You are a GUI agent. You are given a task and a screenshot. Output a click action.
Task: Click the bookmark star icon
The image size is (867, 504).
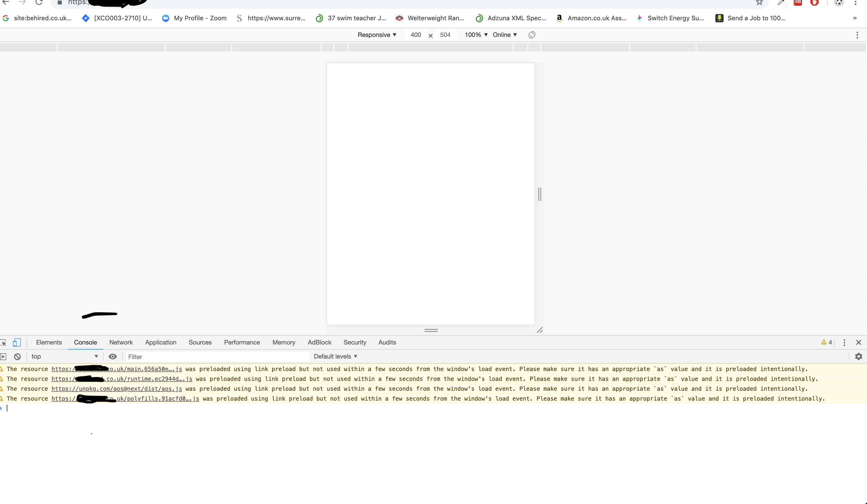click(759, 3)
